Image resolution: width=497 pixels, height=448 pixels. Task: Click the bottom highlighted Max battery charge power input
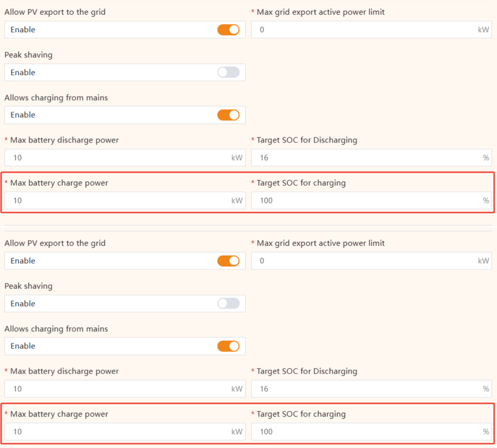pyautogui.click(x=119, y=431)
